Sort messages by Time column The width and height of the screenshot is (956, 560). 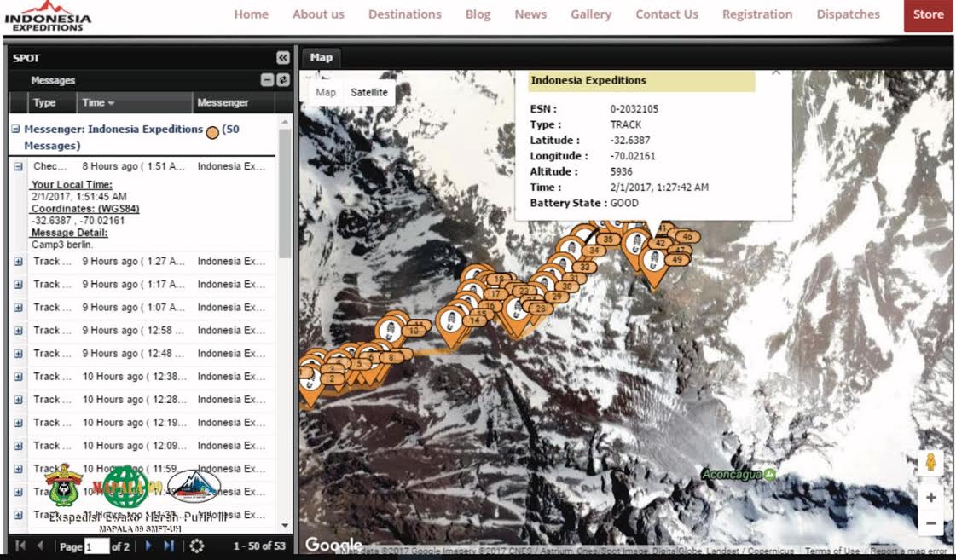97,102
